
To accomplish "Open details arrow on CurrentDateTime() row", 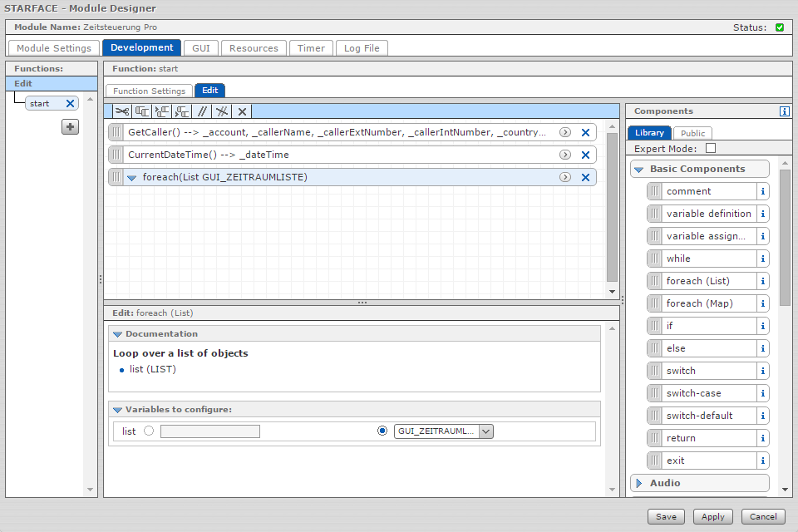I will click(x=565, y=155).
